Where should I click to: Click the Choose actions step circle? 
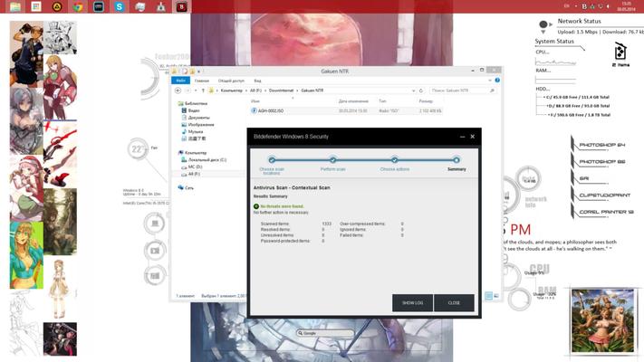click(394, 159)
